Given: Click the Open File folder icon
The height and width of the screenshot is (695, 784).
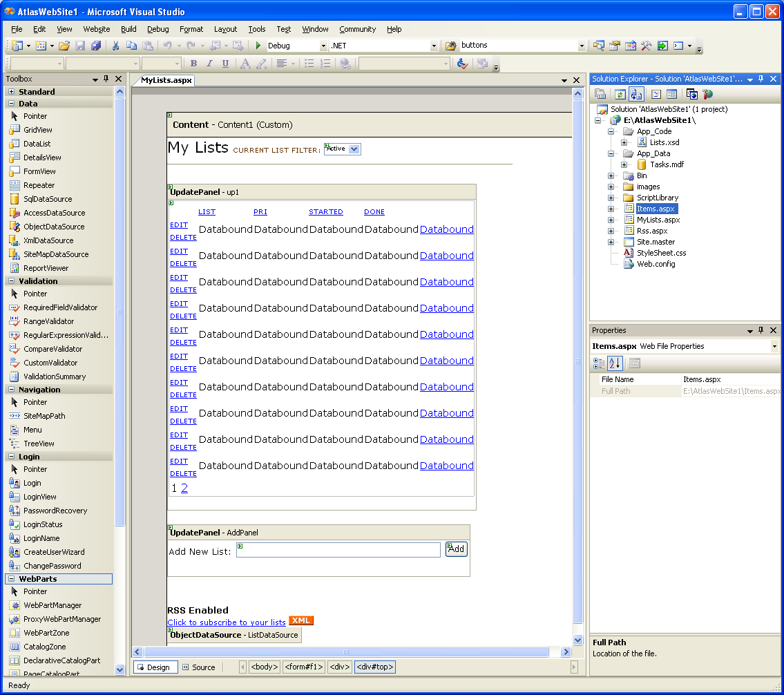Looking at the screenshot, I should click(64, 46).
